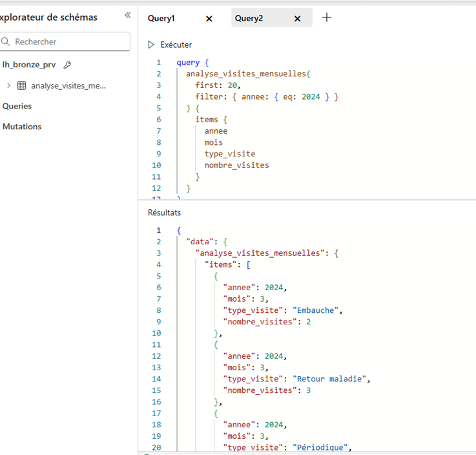Click the play triangle run icon
The height and width of the screenshot is (455, 476).
[x=151, y=45]
